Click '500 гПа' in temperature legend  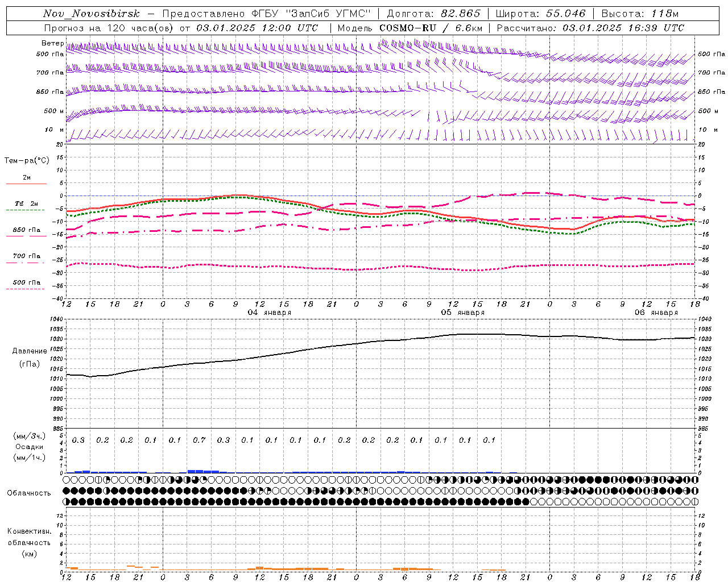(27, 282)
